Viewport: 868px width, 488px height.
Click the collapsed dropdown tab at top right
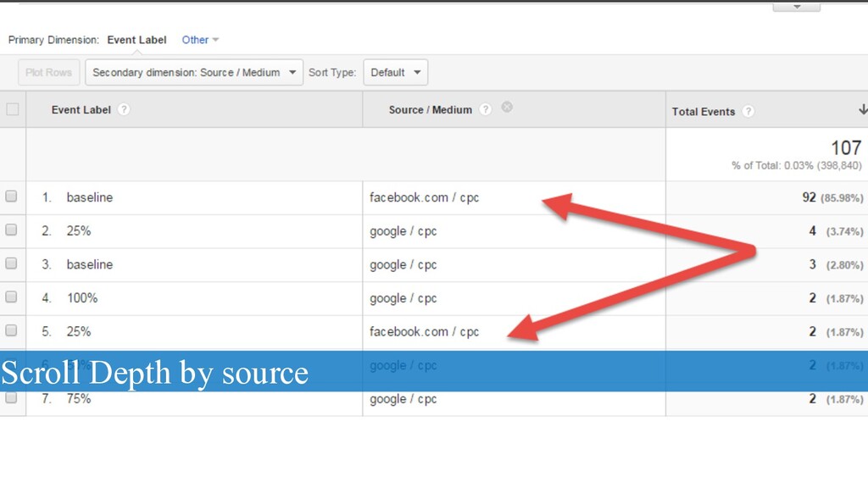click(x=797, y=7)
